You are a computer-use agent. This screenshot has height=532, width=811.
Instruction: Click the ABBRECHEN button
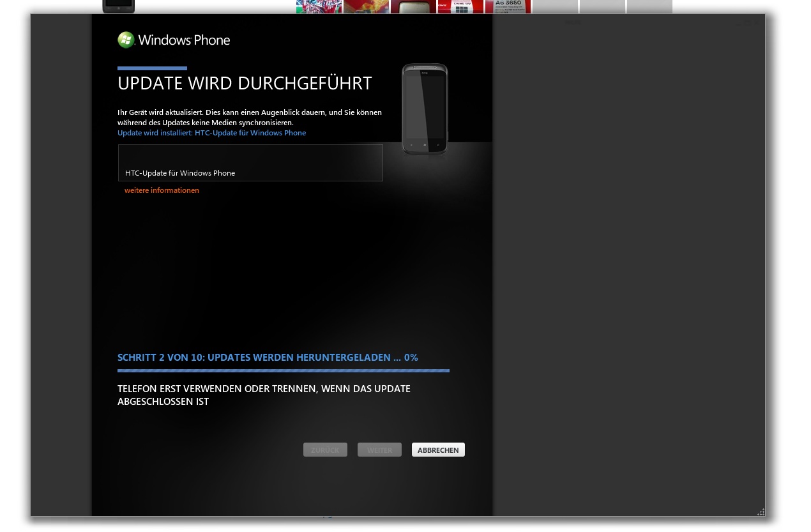[438, 450]
